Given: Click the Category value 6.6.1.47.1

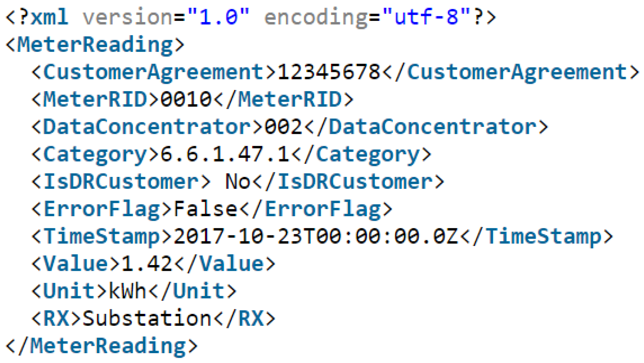Looking at the screenshot, I should [225, 154].
